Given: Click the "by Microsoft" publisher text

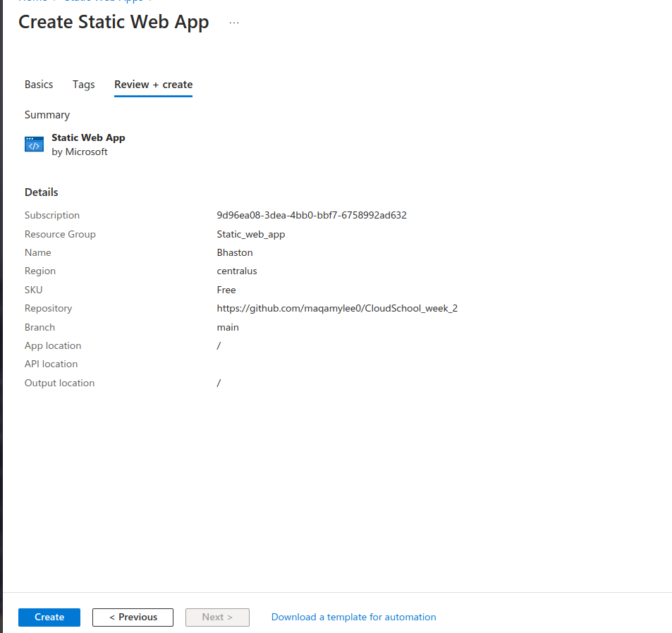Looking at the screenshot, I should tap(80, 152).
